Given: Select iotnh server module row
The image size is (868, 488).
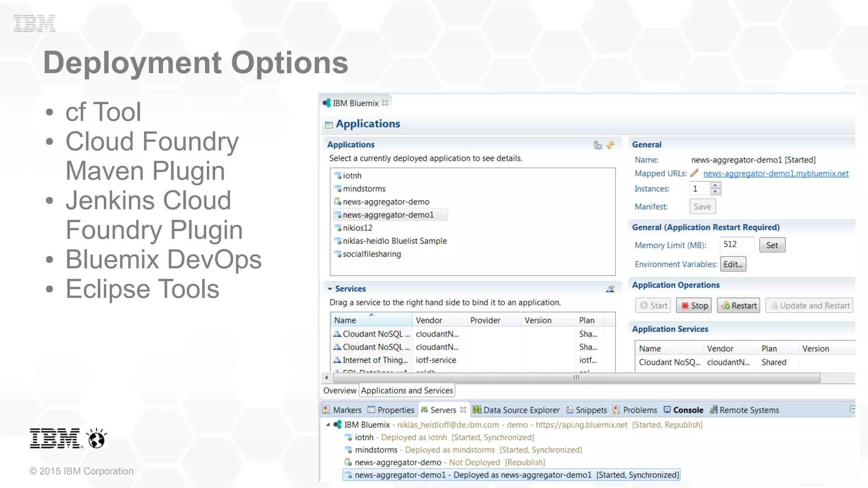Looking at the screenshot, I should (439, 437).
